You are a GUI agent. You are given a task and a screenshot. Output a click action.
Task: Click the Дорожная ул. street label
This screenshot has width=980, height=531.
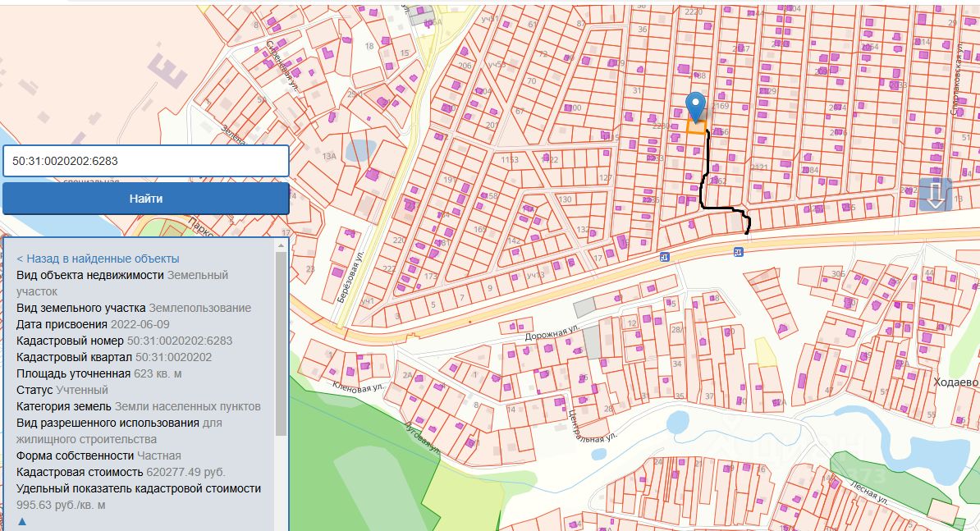coord(552,331)
